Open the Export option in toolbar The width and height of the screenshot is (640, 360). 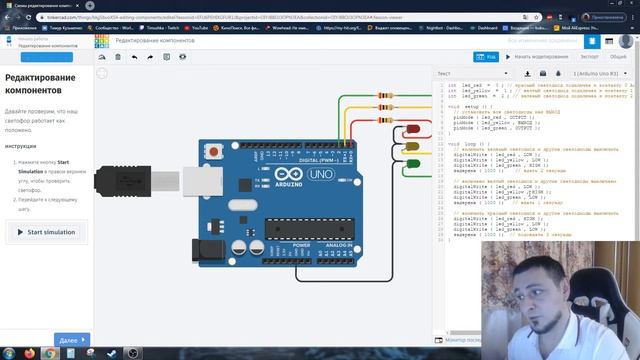pyautogui.click(x=589, y=57)
